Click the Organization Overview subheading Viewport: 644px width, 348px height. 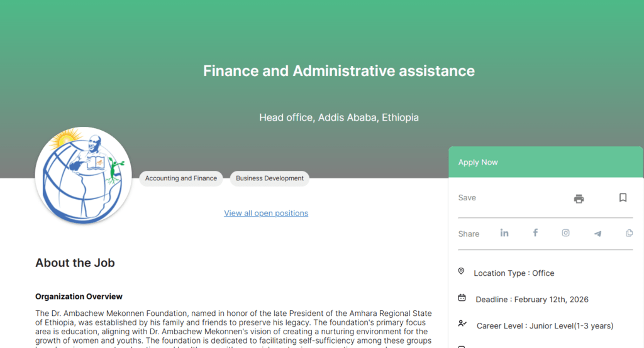tap(79, 296)
